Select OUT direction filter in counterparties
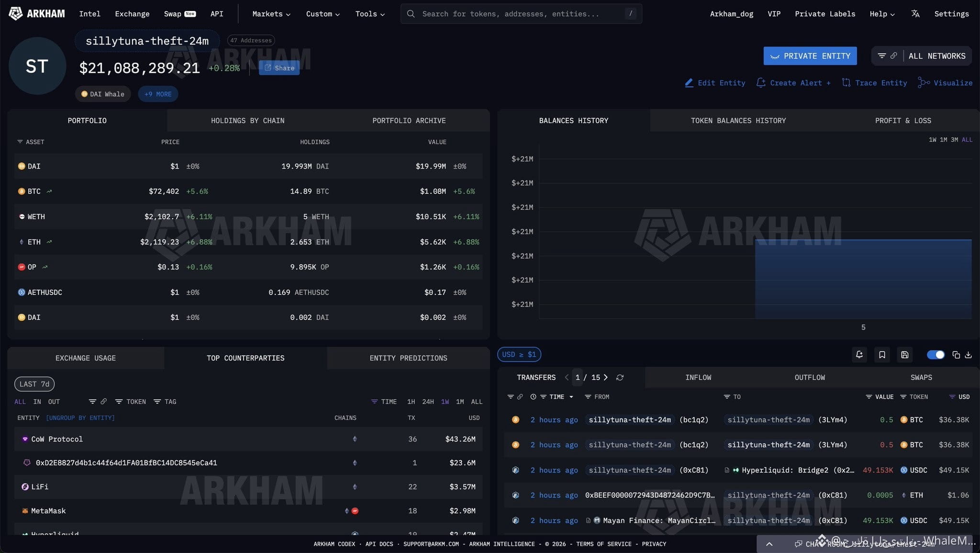Viewport: 980px width, 553px height. (54, 402)
